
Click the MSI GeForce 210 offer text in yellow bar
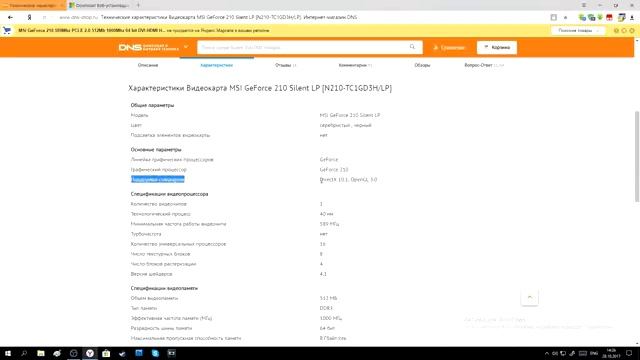click(x=144, y=30)
